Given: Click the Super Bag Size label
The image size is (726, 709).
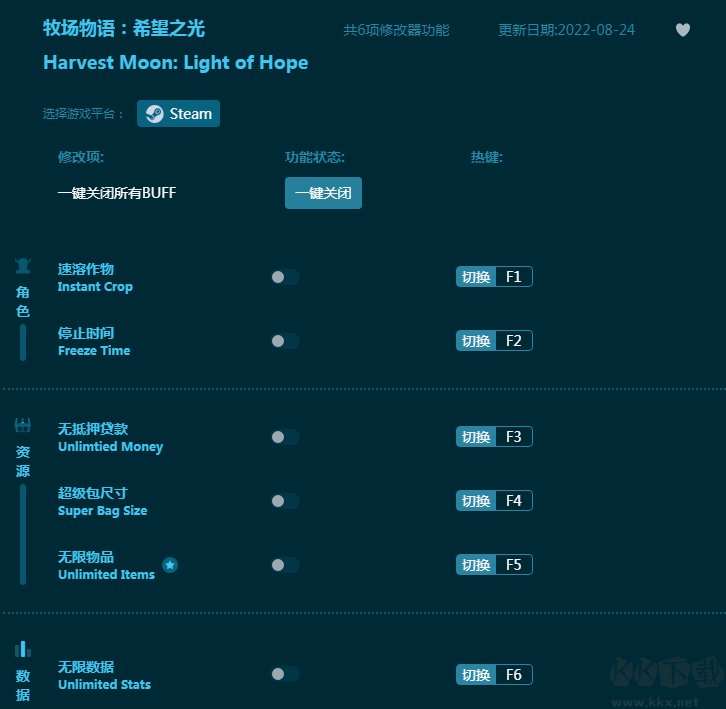Looking at the screenshot, I should (102, 510).
